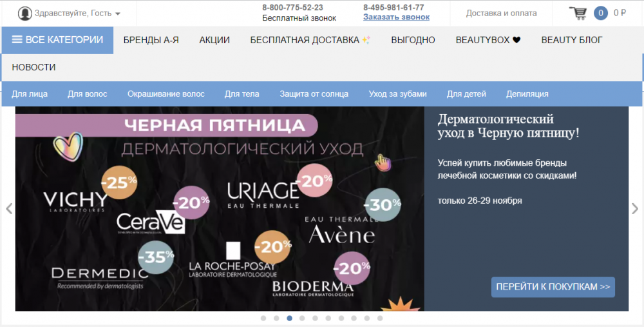The height and width of the screenshot is (327, 644).
Task: Open the Для детей category
Action: [466, 94]
